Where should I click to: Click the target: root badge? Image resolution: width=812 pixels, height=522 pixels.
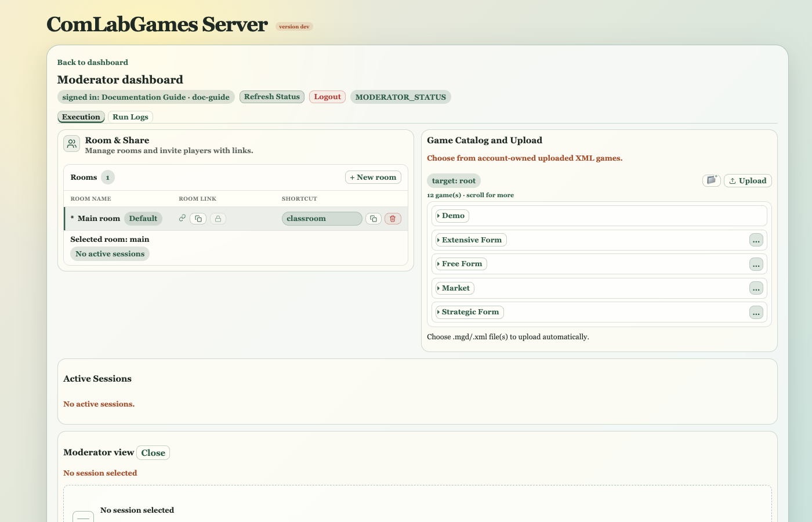(454, 181)
